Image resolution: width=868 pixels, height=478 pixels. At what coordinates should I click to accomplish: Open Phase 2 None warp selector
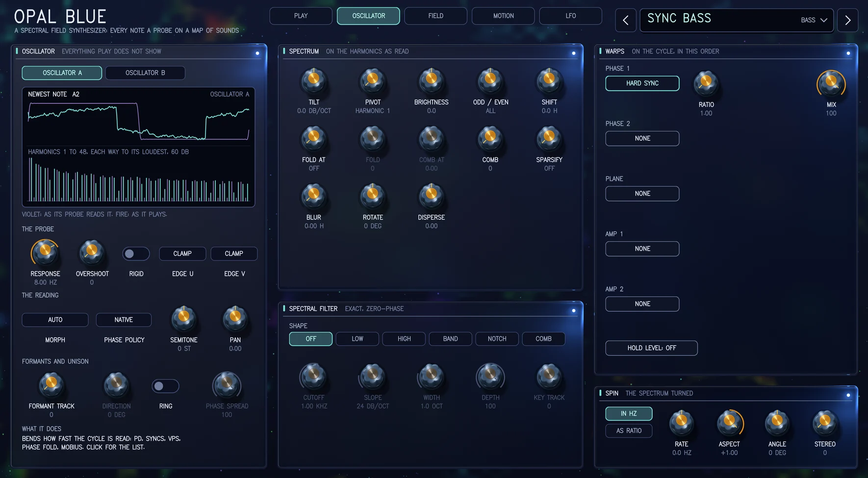[642, 139]
